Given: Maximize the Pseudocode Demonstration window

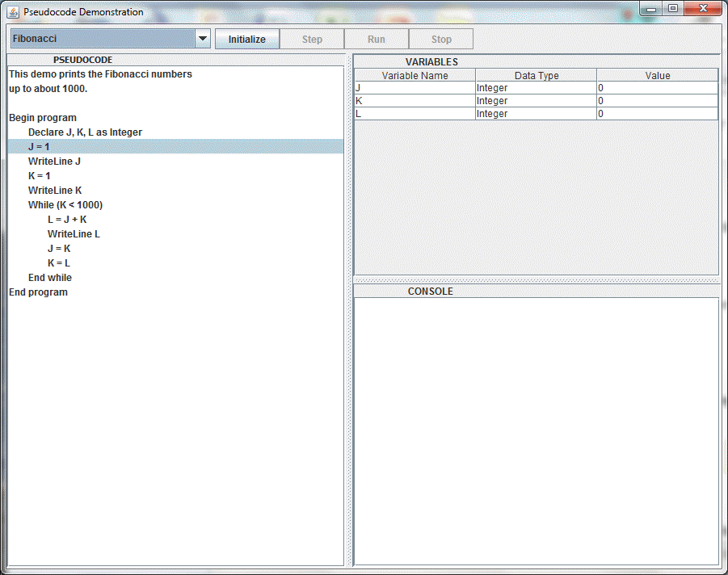Looking at the screenshot, I should pyautogui.click(x=672, y=9).
